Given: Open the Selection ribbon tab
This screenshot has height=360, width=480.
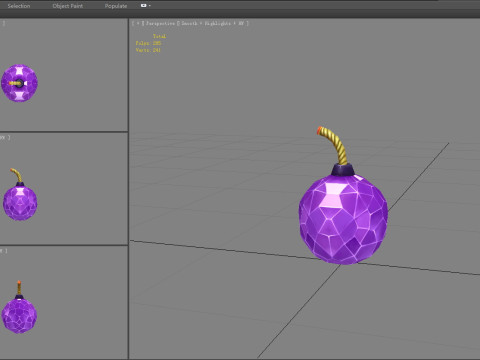Looking at the screenshot, I should point(19,6).
